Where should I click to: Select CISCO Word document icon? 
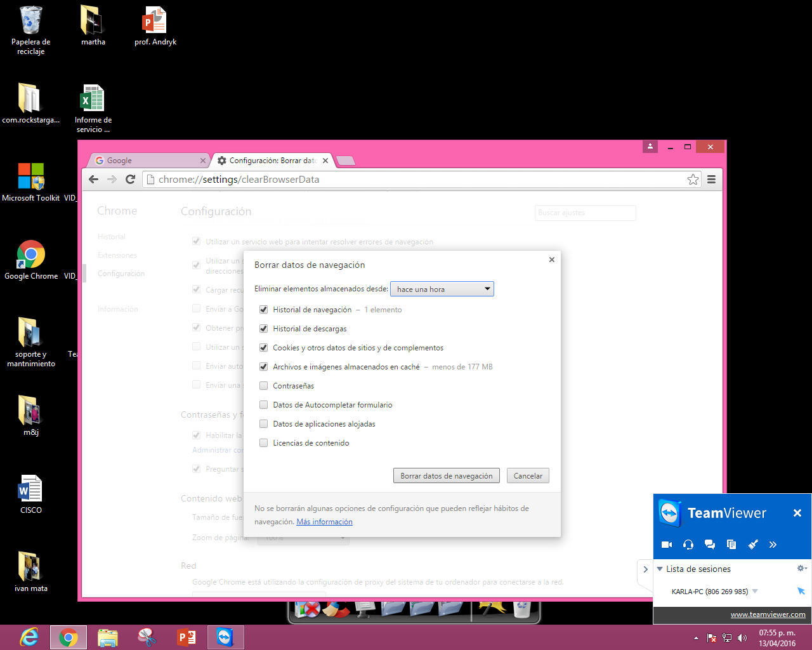(x=30, y=494)
